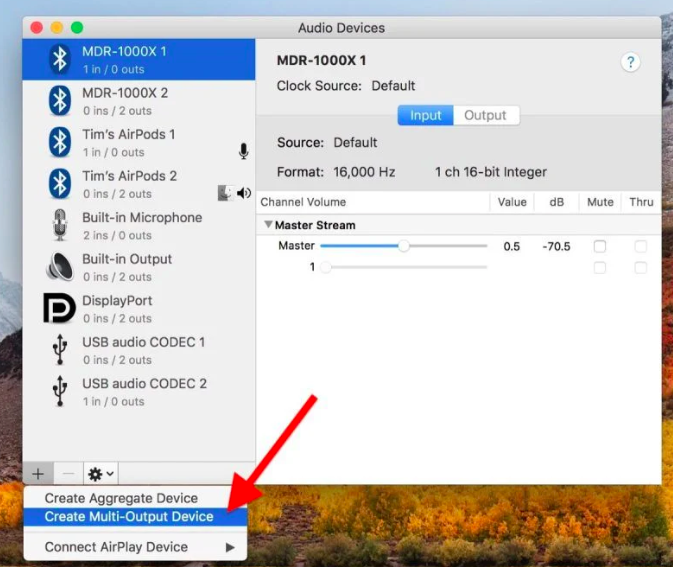The width and height of the screenshot is (673, 567).
Task: Close the Audio Devices window
Action: 37,28
